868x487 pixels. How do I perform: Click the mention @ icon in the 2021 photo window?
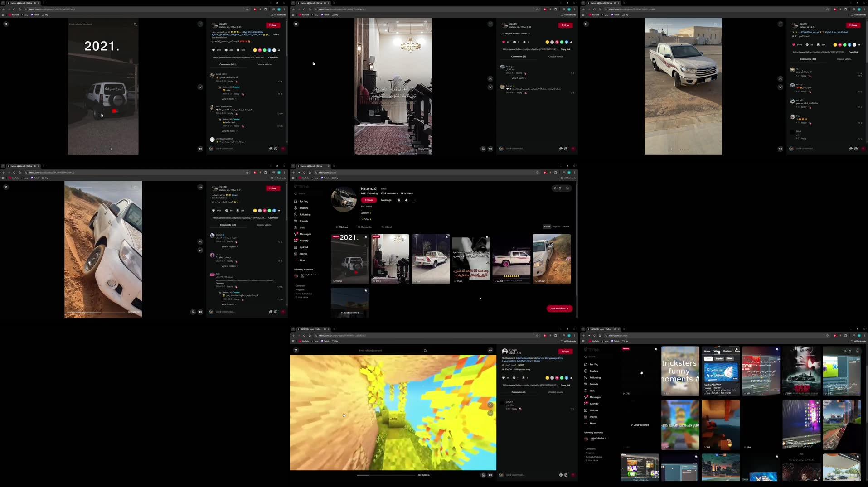[x=271, y=149]
